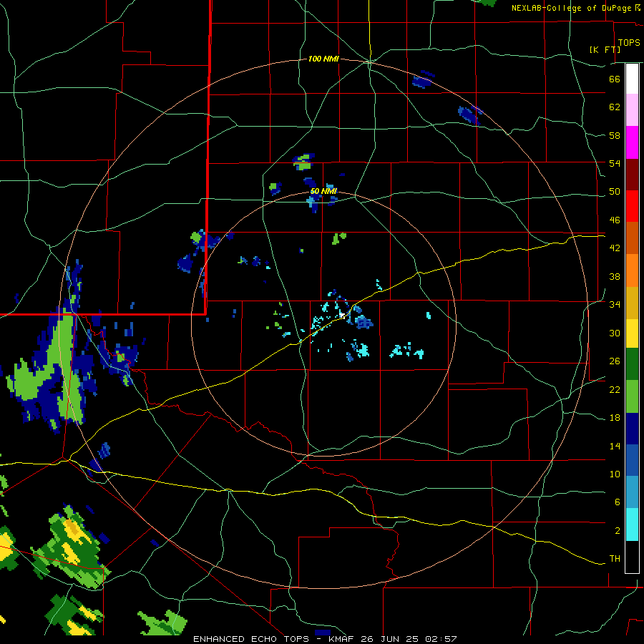Viewport: 644px width, 644px height.
Task: Click the "50" legend value
Action: click(615, 192)
